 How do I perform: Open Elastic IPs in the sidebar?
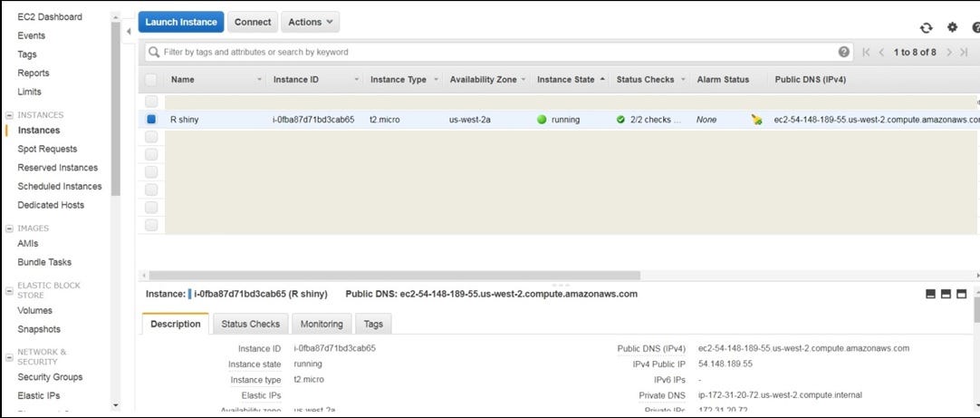click(x=39, y=395)
